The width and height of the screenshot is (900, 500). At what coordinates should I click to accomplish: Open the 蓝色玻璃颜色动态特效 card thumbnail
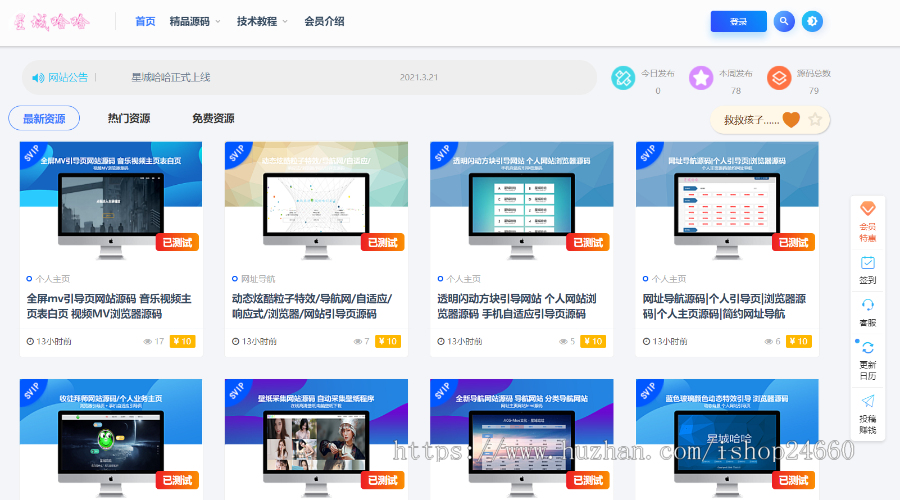tap(727, 438)
